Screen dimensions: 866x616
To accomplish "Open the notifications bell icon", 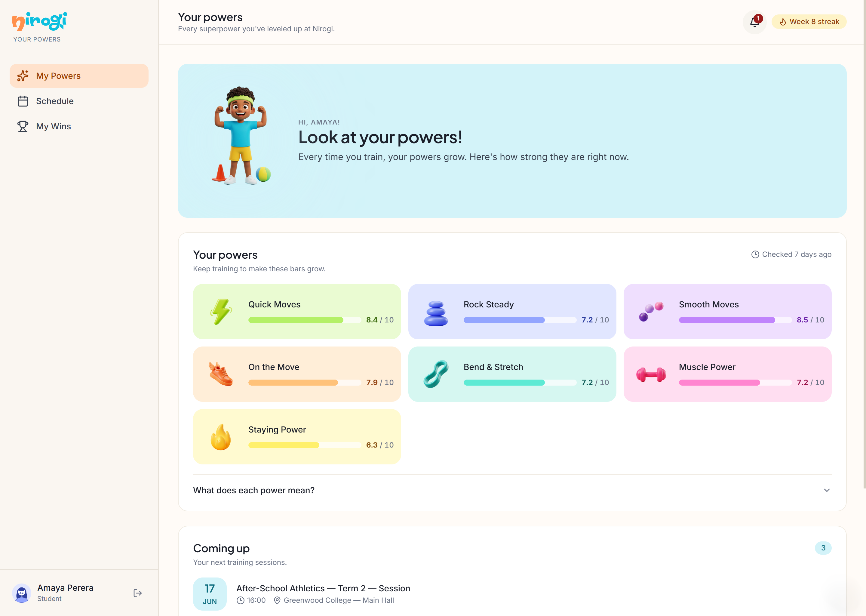I will (x=754, y=22).
